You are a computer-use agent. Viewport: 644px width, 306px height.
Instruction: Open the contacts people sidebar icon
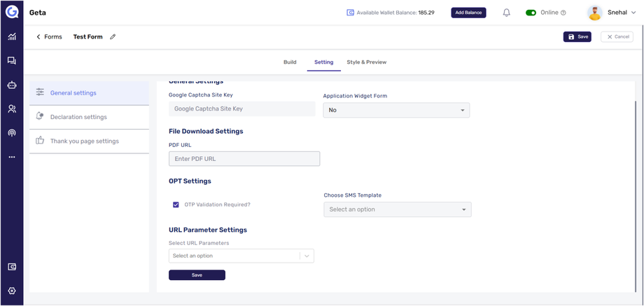coord(11,109)
